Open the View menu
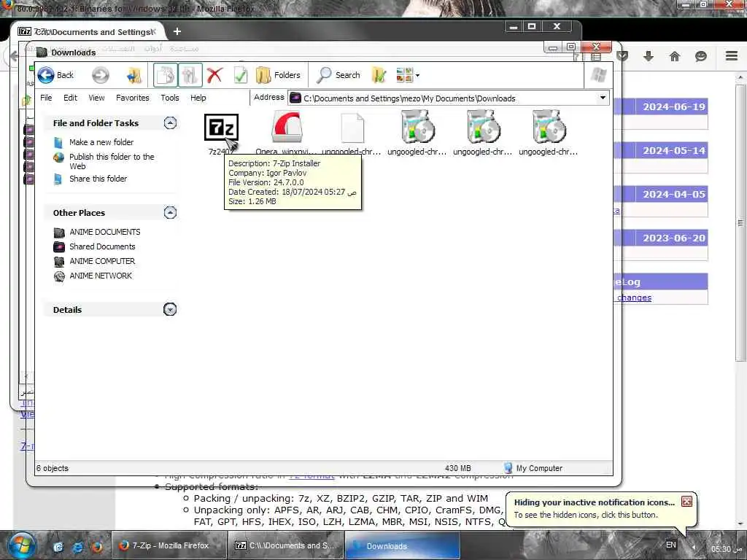The image size is (747, 560). click(x=96, y=98)
